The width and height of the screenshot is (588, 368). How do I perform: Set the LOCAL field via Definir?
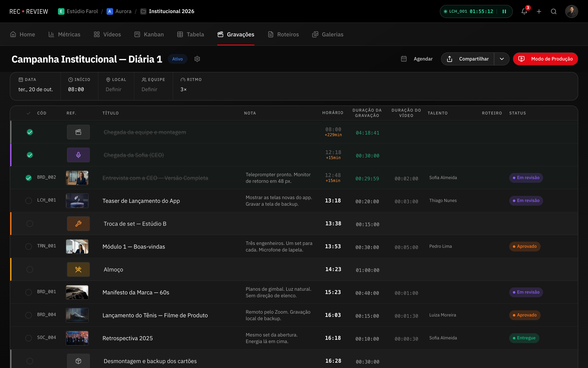pyautogui.click(x=114, y=89)
